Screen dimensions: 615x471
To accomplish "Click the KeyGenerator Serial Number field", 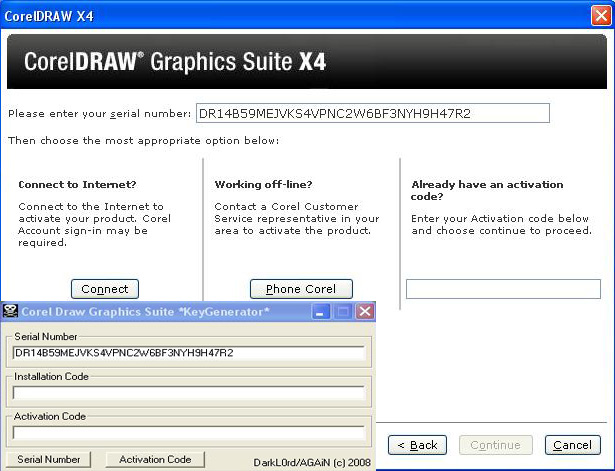I will coord(189,353).
